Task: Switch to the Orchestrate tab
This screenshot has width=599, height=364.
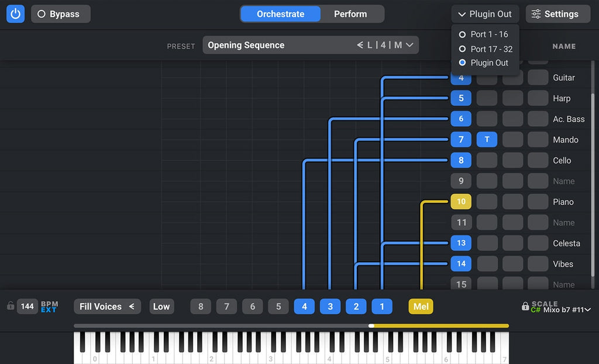Action: (281, 14)
